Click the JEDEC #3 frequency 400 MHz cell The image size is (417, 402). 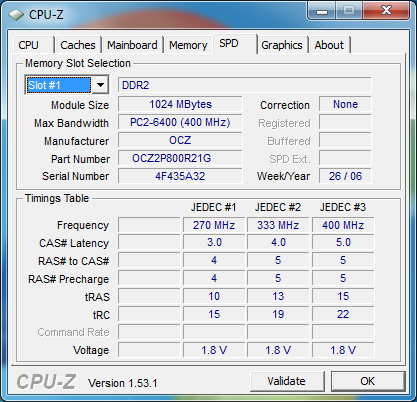click(x=343, y=225)
